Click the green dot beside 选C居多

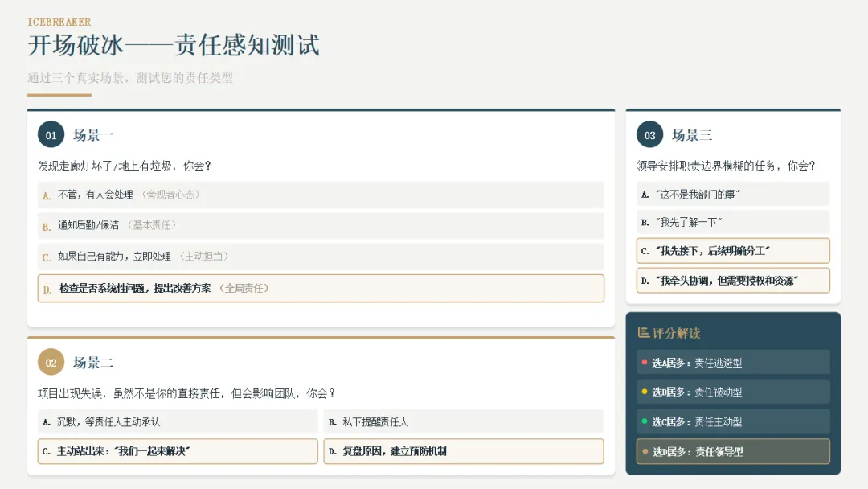click(x=645, y=421)
